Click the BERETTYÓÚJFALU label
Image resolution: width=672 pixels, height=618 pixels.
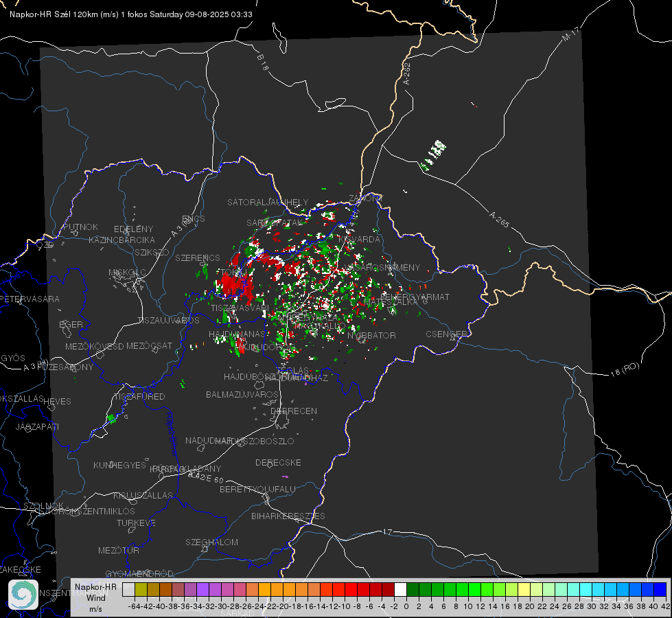pos(257,489)
